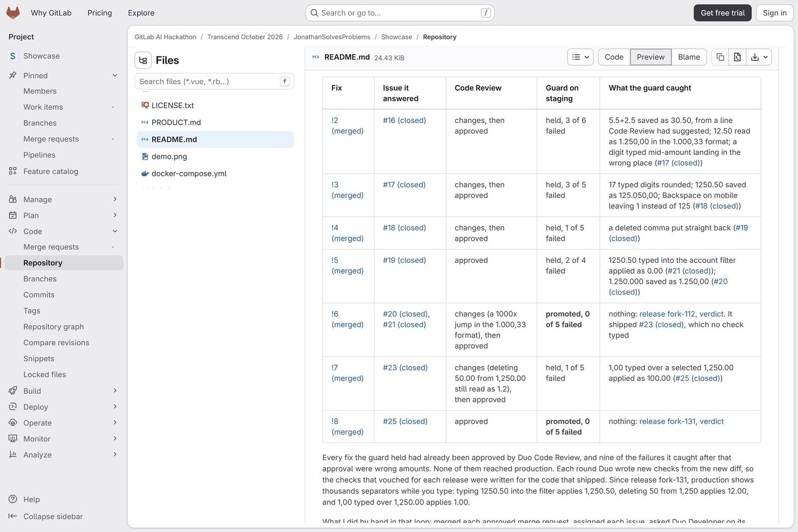Click the GitLab fox logo
The height and width of the screenshot is (532, 798).
[13, 12]
